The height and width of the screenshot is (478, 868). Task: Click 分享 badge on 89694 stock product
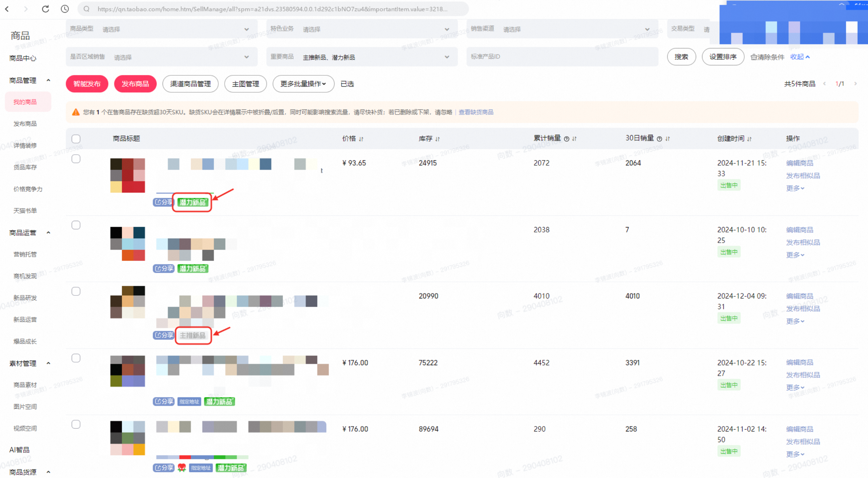(x=164, y=468)
